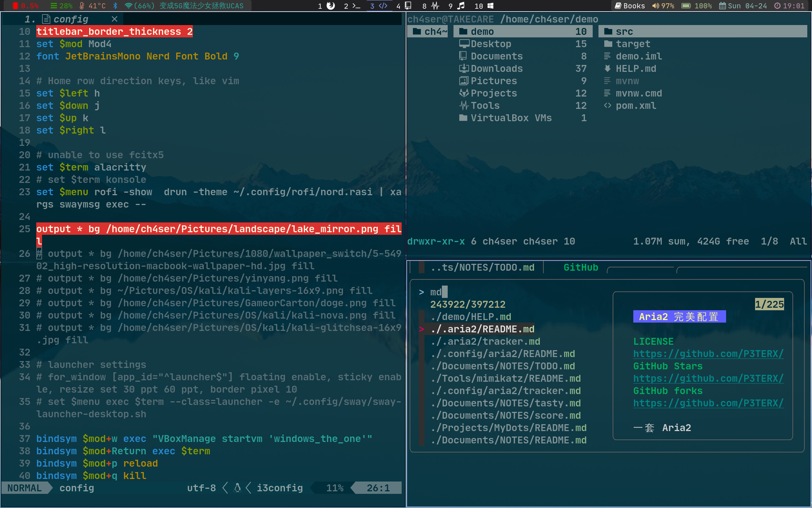Viewport: 812px width, 508px height.
Task: Open the Downloads folder in ranger
Action: pos(496,69)
